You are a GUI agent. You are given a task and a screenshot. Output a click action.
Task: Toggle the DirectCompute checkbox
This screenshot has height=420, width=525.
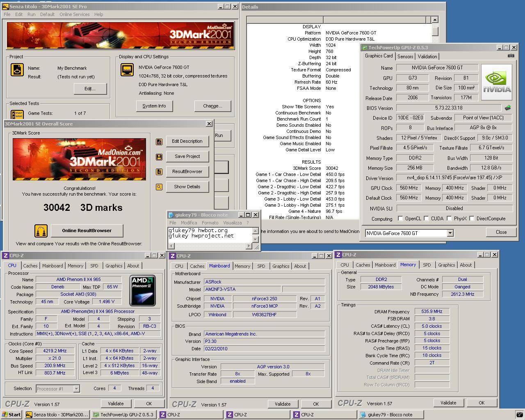coord(472,219)
